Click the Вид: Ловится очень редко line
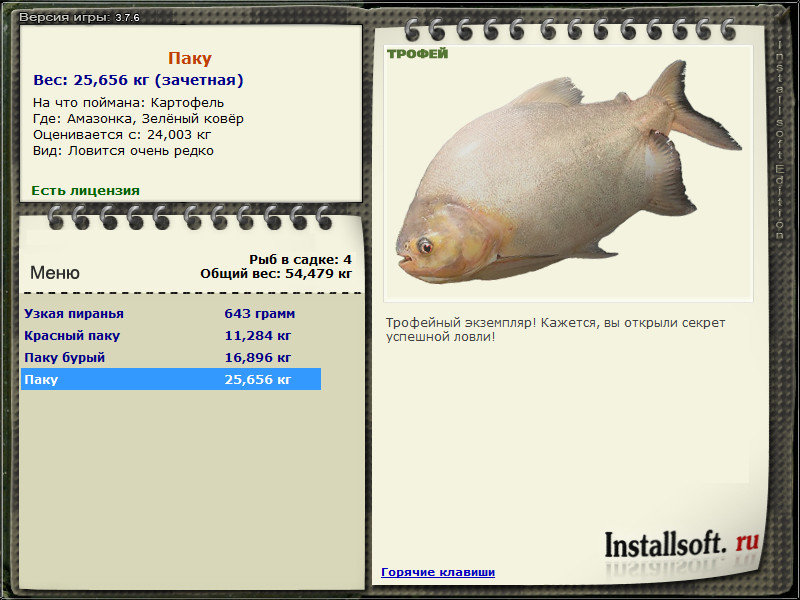800x600 pixels. 123,151
